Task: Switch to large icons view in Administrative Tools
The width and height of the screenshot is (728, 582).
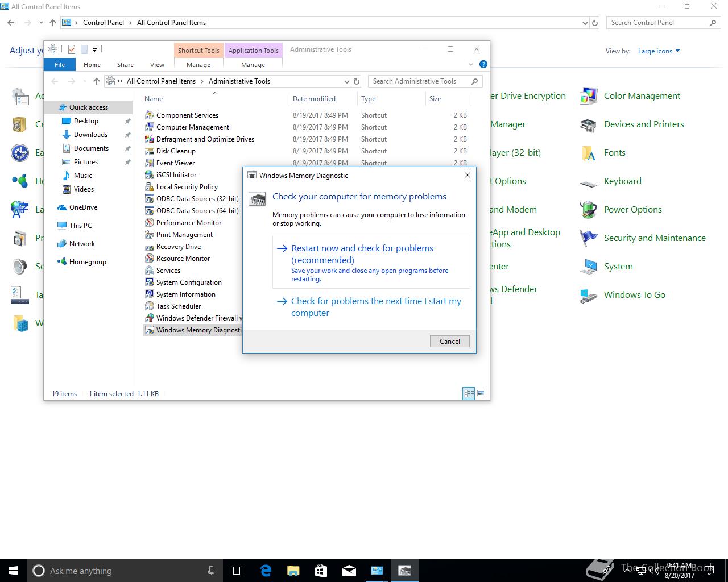Action: (481, 393)
